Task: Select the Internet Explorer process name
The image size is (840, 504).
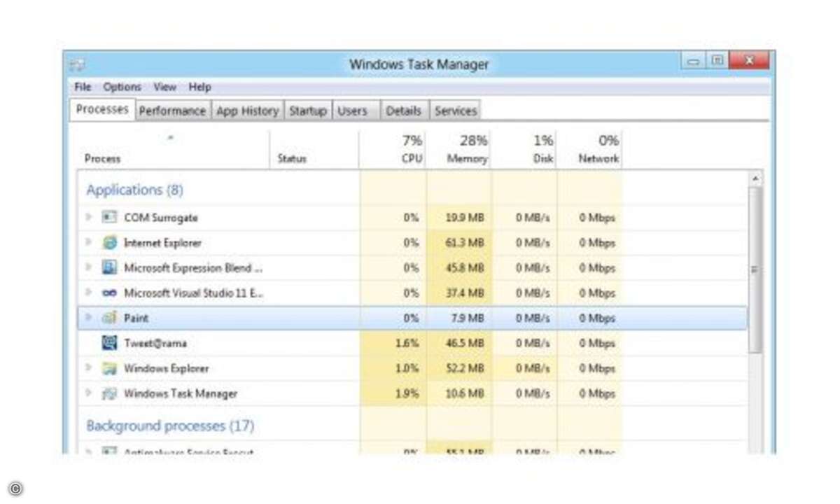Action: [162, 243]
